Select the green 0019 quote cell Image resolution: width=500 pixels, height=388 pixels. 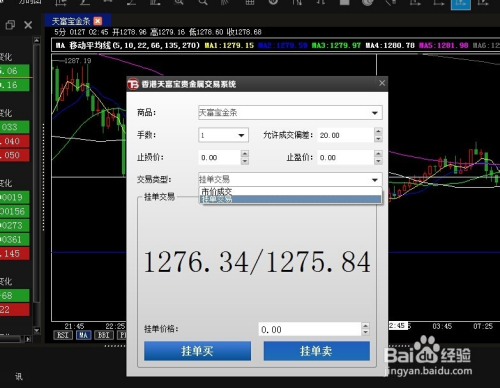(15, 197)
